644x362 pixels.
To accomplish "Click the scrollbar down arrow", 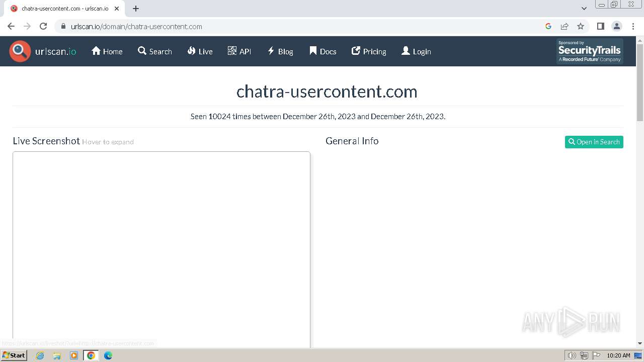I will coord(640,343).
